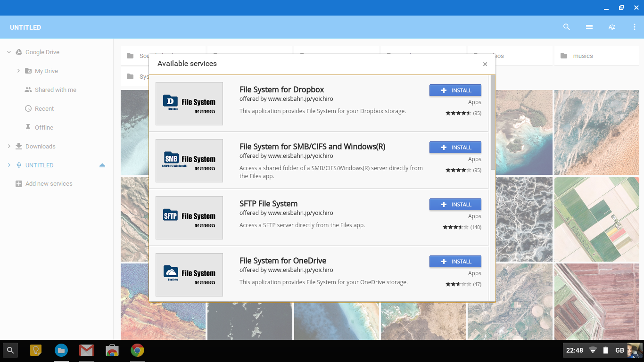Install SFTP File System
This screenshot has width=644, height=362.
point(455,205)
